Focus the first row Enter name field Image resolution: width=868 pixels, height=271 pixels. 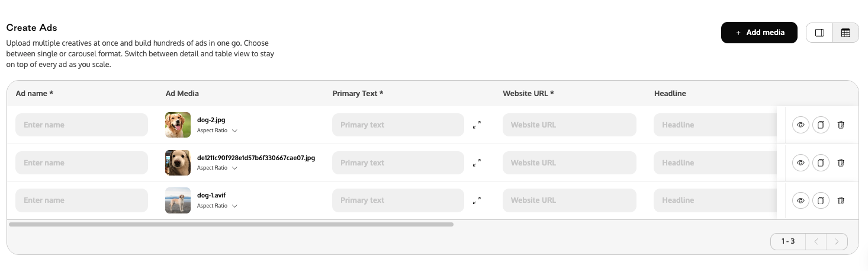point(82,125)
